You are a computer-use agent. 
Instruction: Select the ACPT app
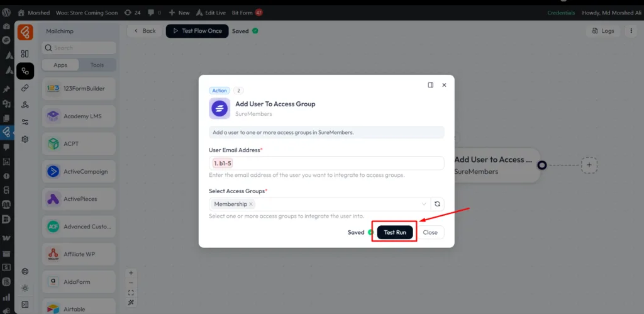(79, 144)
